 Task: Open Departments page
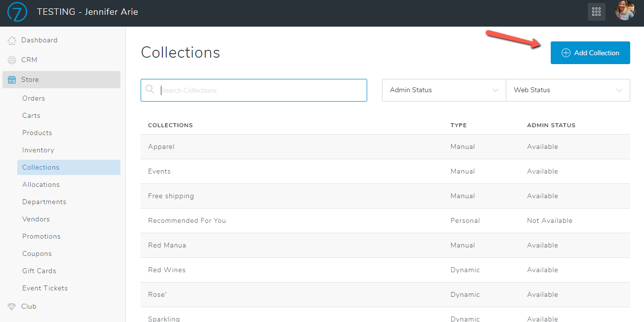click(x=44, y=202)
